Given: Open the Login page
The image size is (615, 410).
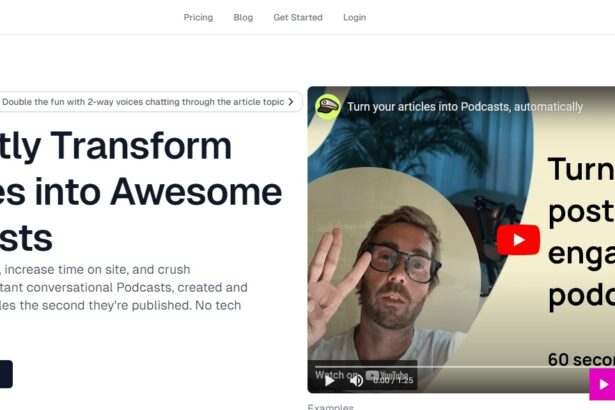Looking at the screenshot, I should (x=355, y=17).
